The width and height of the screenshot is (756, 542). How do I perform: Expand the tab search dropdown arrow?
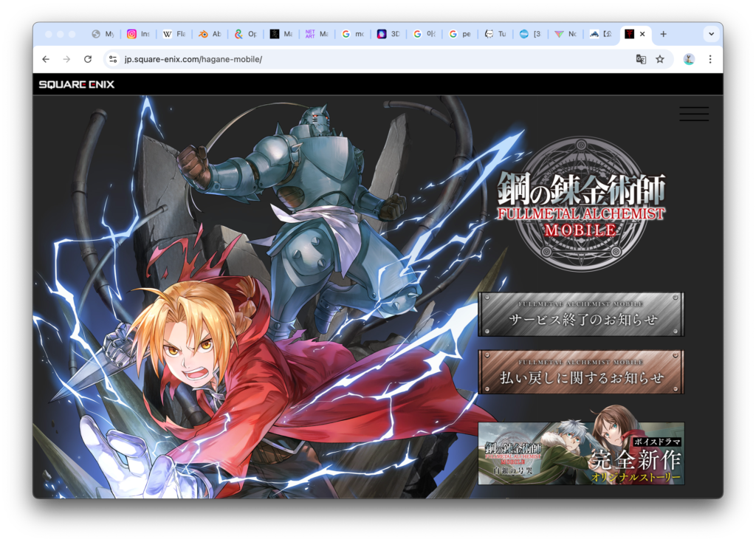710,34
